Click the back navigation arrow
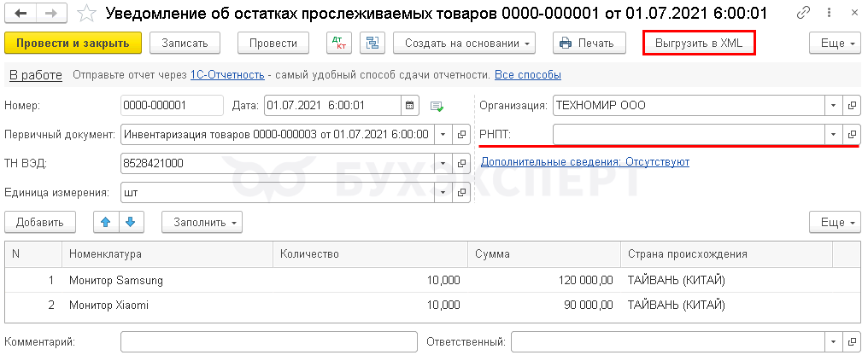 click(x=21, y=14)
